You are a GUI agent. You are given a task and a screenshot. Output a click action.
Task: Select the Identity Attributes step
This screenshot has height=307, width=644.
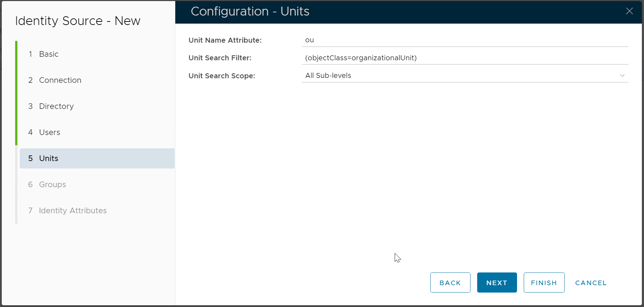pyautogui.click(x=73, y=211)
